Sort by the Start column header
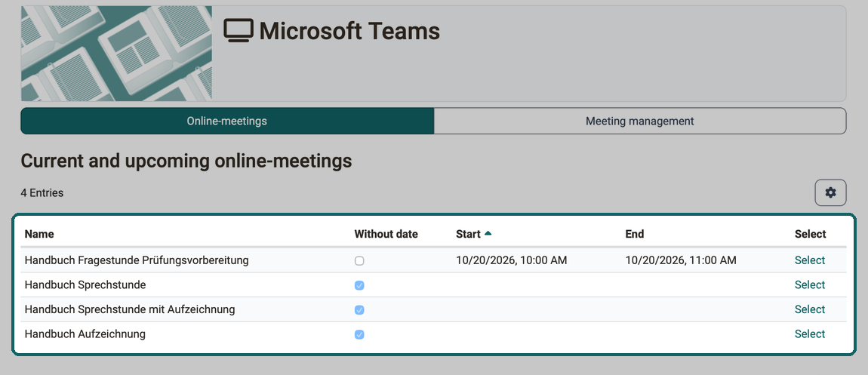Viewport: 868px width, 375px height. (468, 234)
